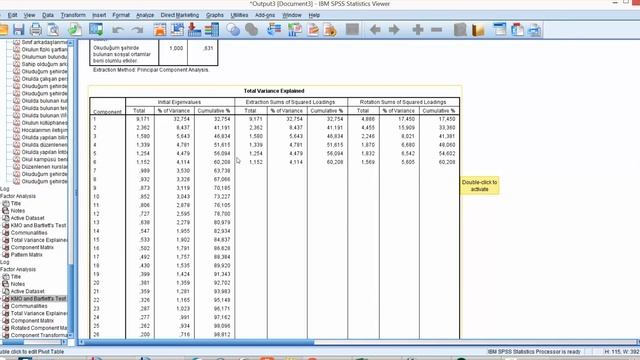
Task: Select 'Hocalarımın iletişim' outline item
Action: pos(44,130)
